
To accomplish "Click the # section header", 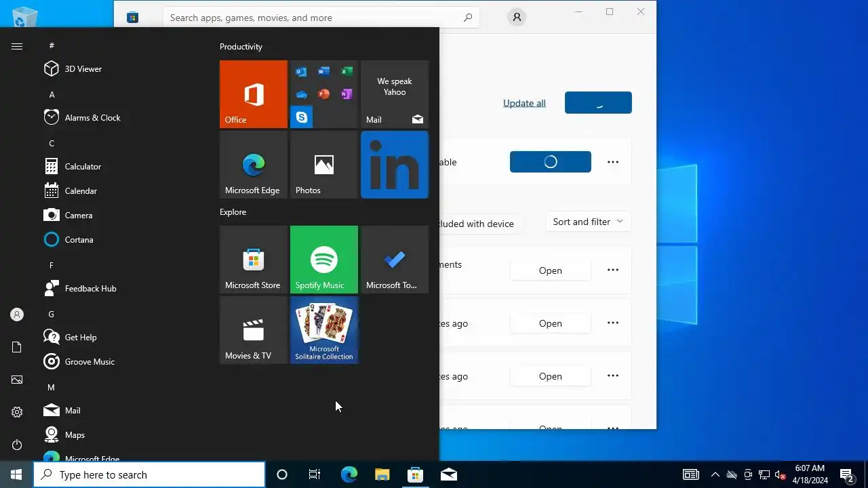I will pyautogui.click(x=52, y=45).
